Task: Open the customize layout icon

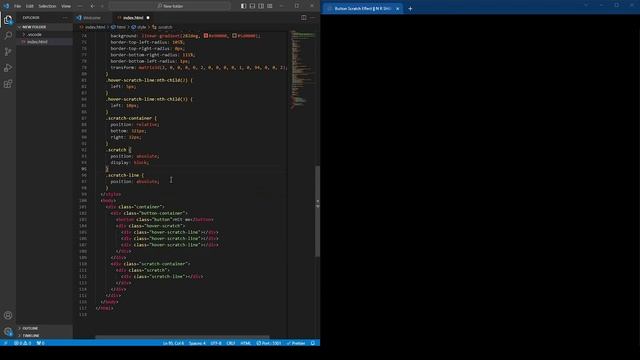Action: [270, 6]
